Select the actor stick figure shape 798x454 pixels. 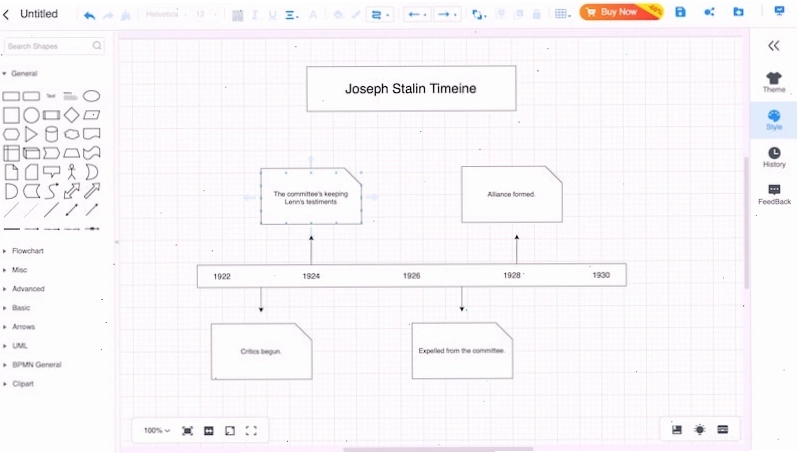pos(71,172)
